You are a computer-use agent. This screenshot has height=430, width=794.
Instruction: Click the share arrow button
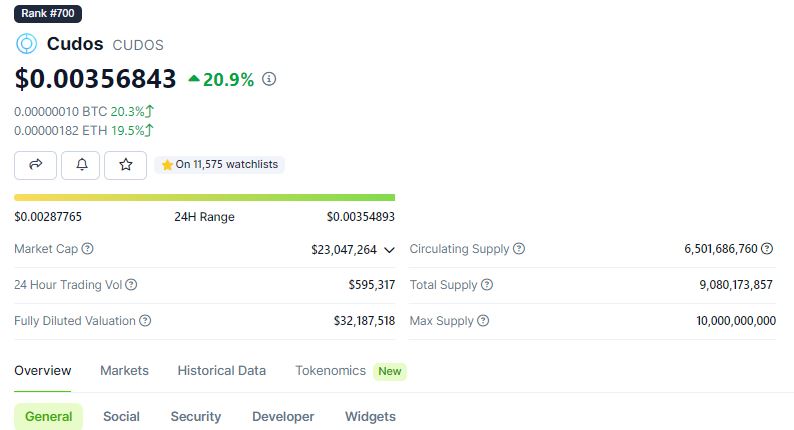[35, 165]
